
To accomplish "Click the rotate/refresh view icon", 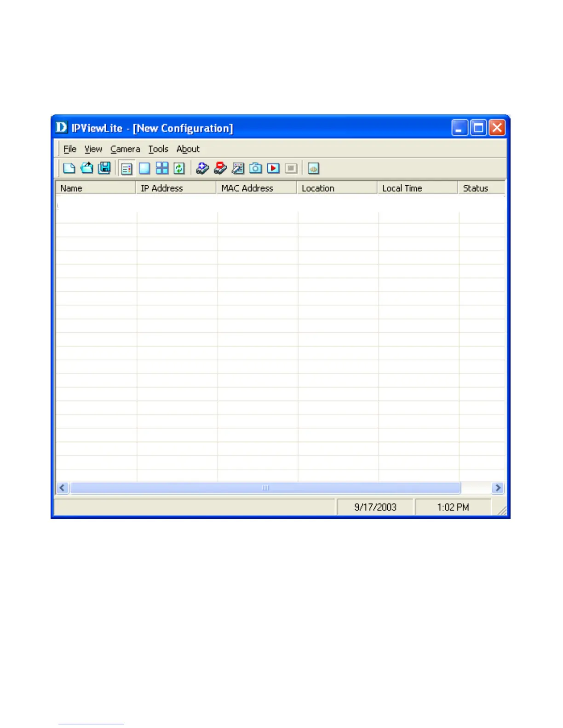I will coord(179,168).
